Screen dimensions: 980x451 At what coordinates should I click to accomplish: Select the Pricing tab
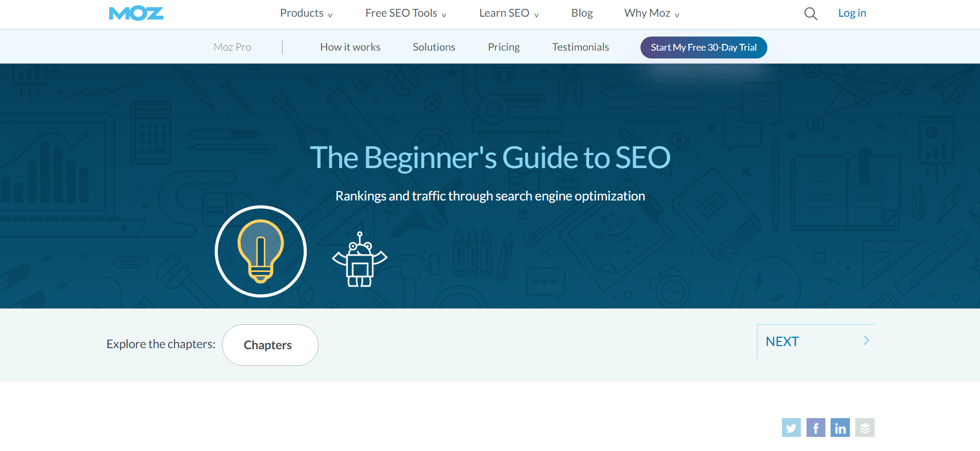click(504, 47)
